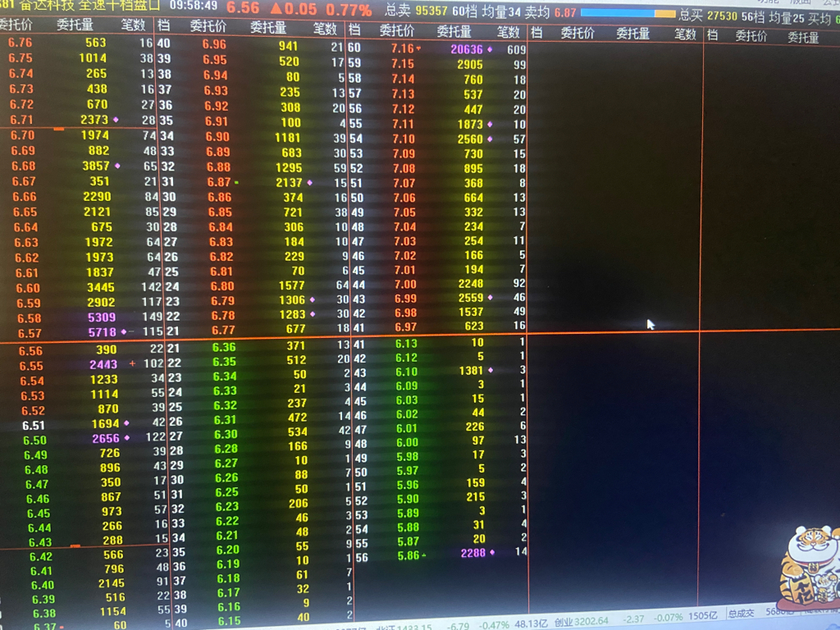Select the order quantity 20636
Viewport: 840px width, 630px height.
pyautogui.click(x=467, y=49)
